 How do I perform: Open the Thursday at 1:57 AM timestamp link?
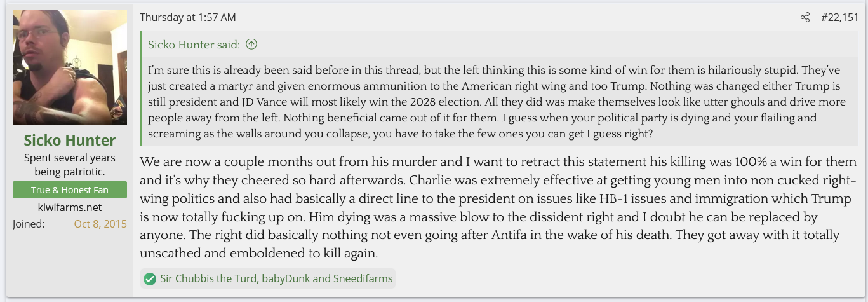point(187,18)
